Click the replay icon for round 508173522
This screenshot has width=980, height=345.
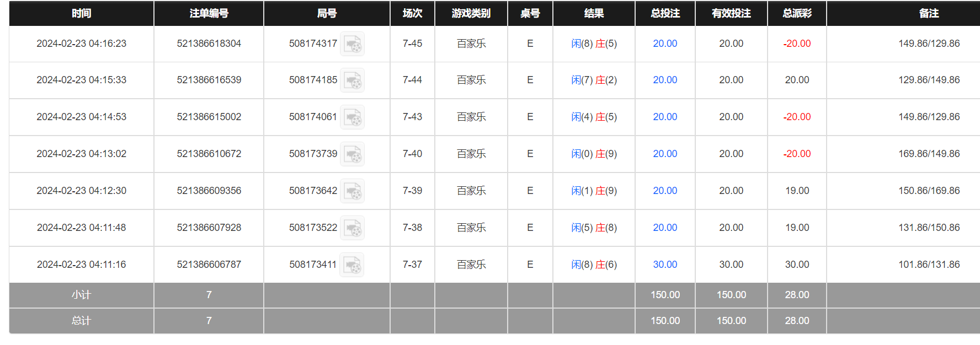[x=352, y=228]
